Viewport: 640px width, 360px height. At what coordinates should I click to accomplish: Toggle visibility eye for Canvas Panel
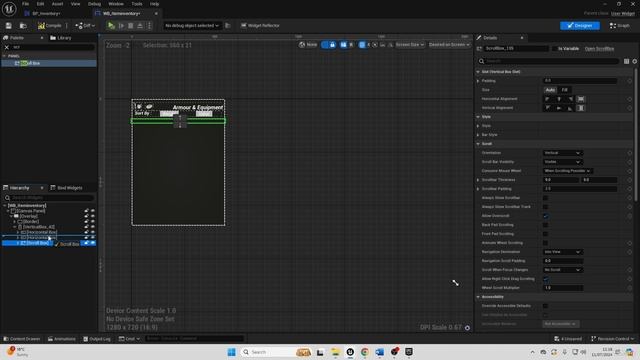pos(93,211)
